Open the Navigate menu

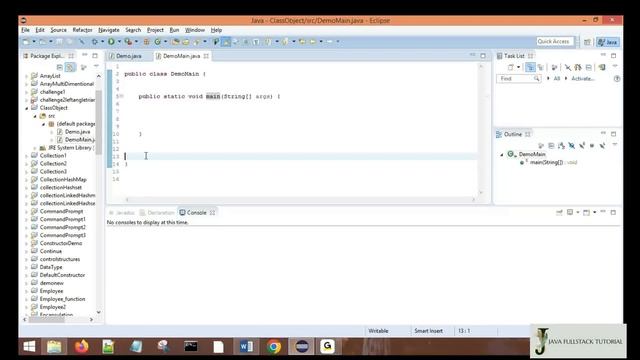pyautogui.click(x=109, y=30)
